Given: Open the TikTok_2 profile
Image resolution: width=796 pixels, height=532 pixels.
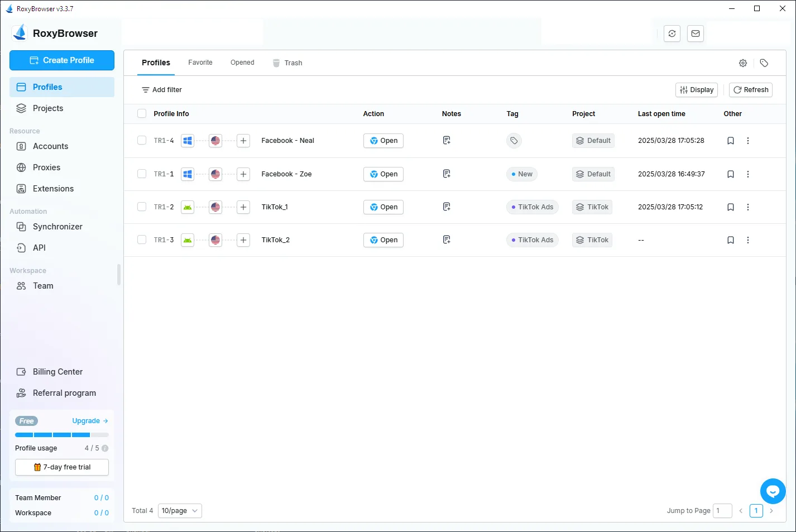Looking at the screenshot, I should 383,240.
